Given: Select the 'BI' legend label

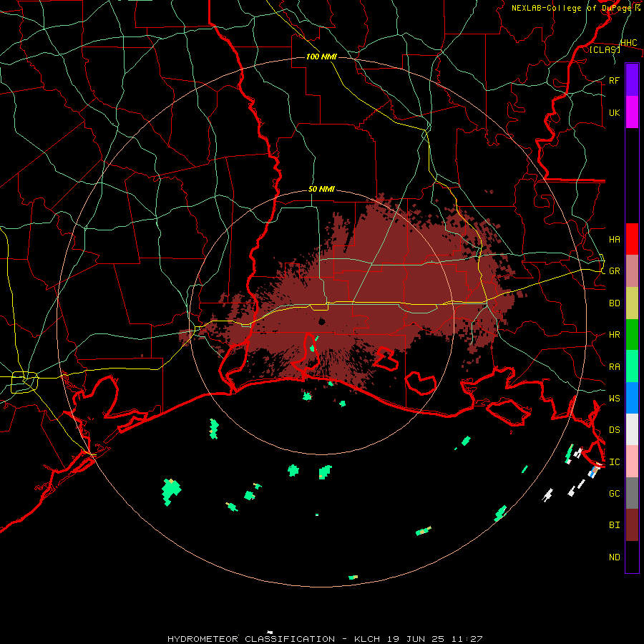Looking at the screenshot, I should click(614, 525).
